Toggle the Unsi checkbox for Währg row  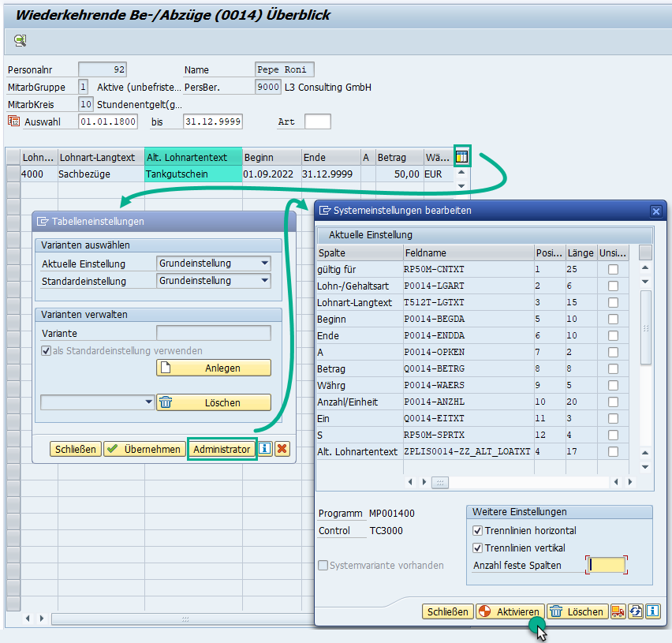(x=614, y=385)
